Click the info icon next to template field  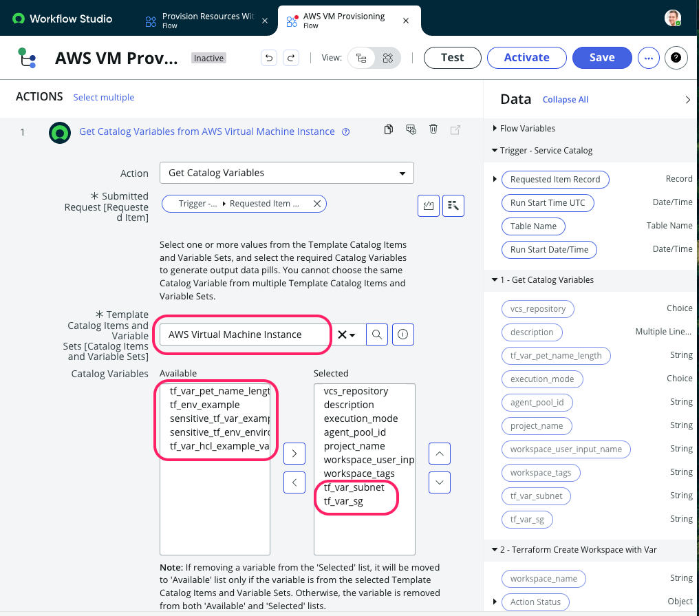402,334
